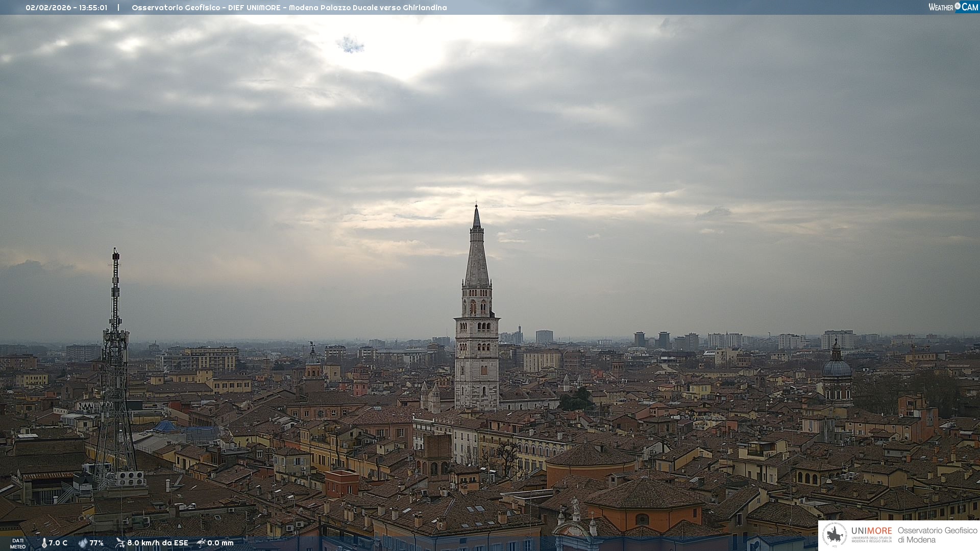Click the 8.0 km/h da ESE wind reading
Image resolution: width=980 pixels, height=551 pixels.
(x=157, y=543)
